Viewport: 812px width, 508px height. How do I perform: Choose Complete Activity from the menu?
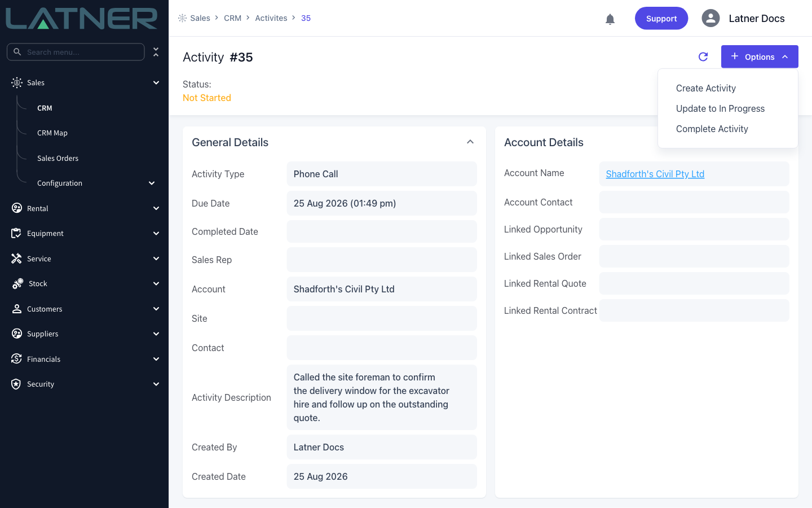click(712, 129)
